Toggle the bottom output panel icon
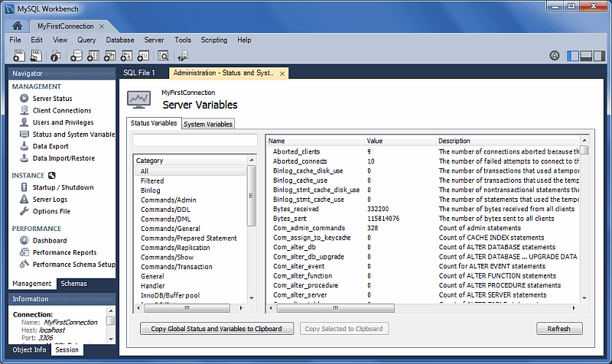 [586, 56]
